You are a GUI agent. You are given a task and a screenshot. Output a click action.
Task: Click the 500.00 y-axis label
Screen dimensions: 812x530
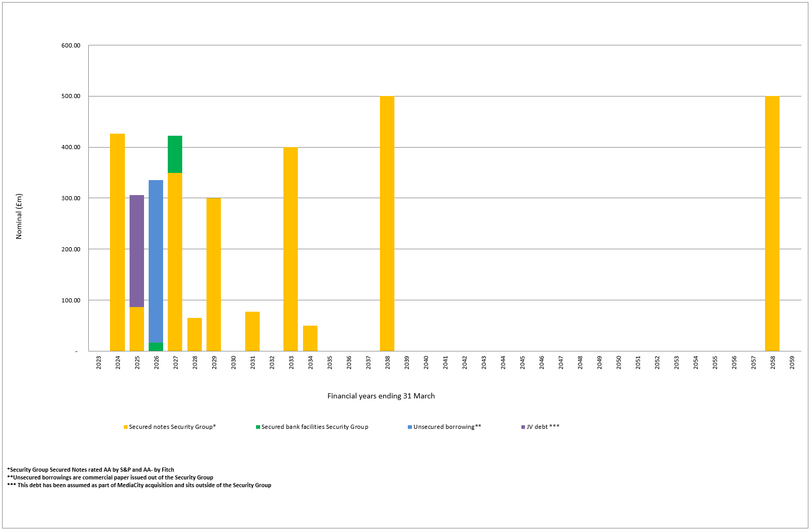[x=71, y=96]
